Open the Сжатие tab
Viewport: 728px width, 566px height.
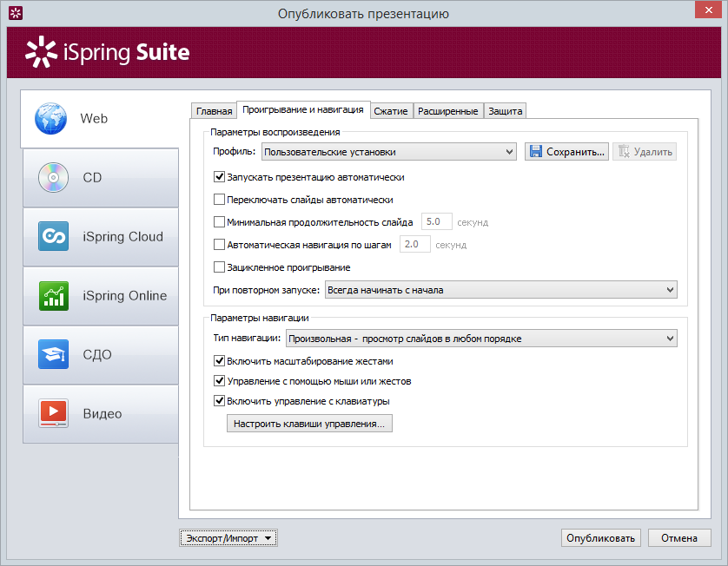(x=391, y=111)
